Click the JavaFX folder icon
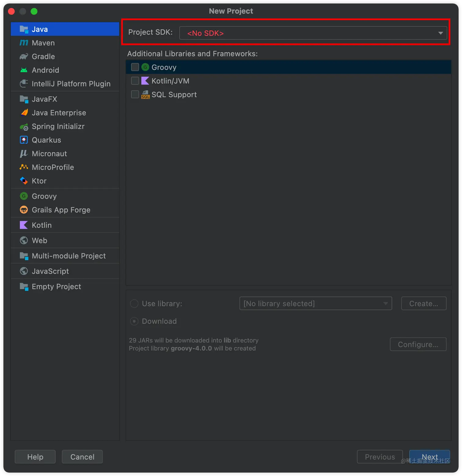462x476 pixels. pos(24,99)
